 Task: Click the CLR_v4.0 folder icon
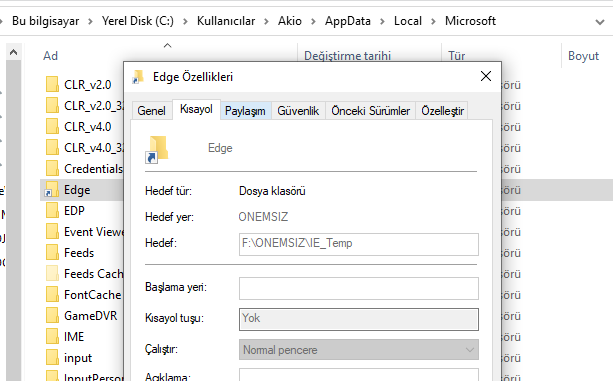(x=52, y=127)
